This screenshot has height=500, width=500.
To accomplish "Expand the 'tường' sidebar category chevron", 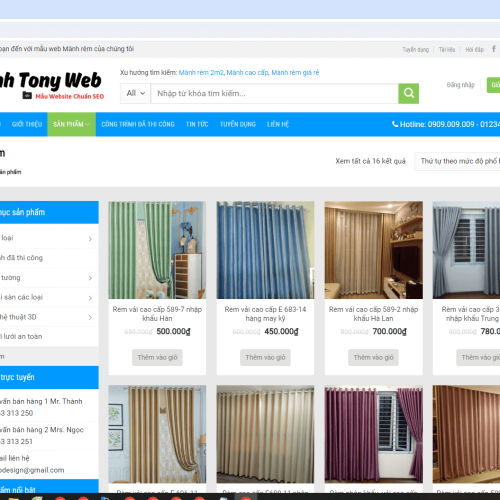I will 90,278.
